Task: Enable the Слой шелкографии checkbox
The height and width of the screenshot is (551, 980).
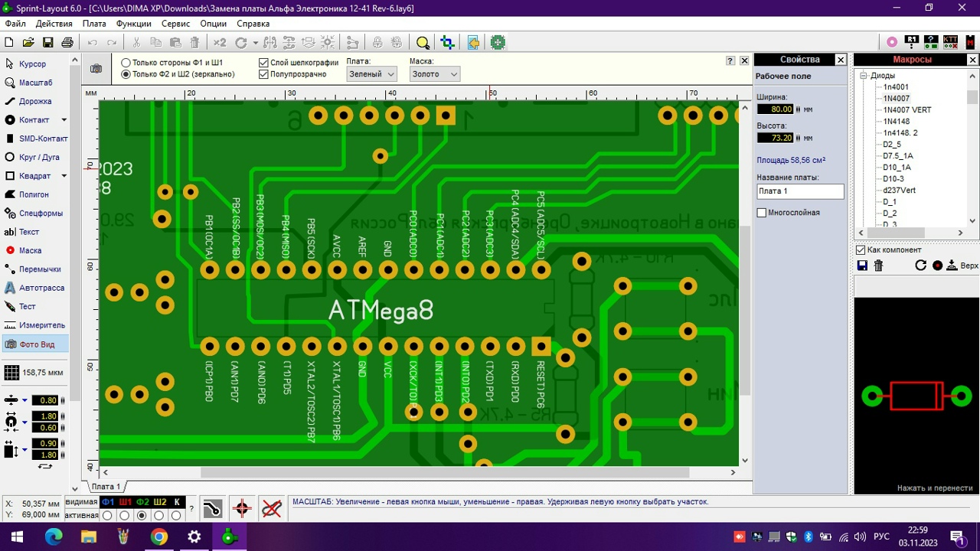Action: pyautogui.click(x=263, y=63)
